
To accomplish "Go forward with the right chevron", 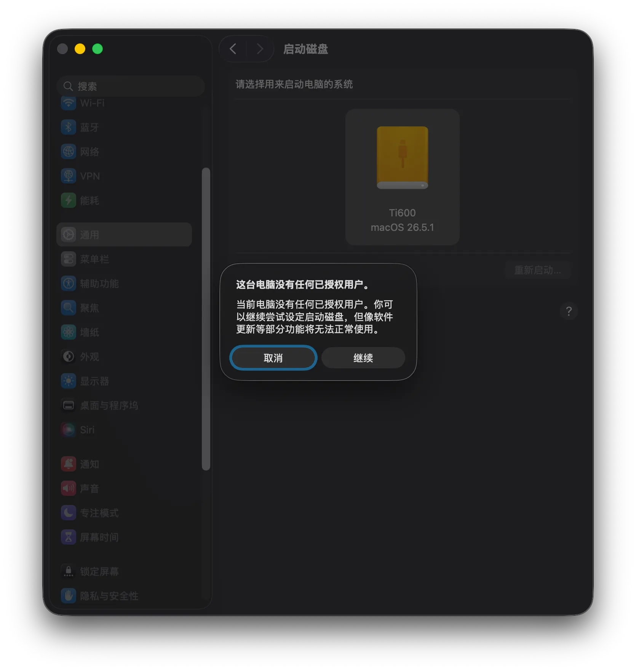I will (x=260, y=49).
